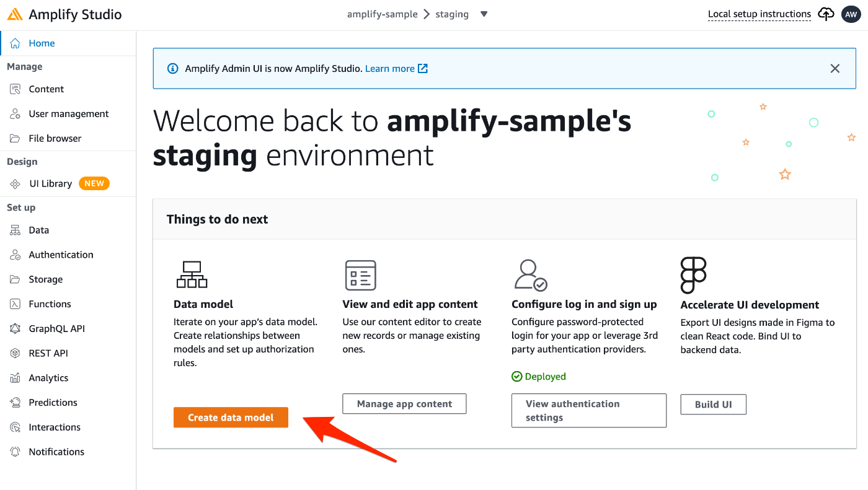Open Local setup instructions link
Image resolution: width=868 pixels, height=490 pixels.
pos(759,14)
